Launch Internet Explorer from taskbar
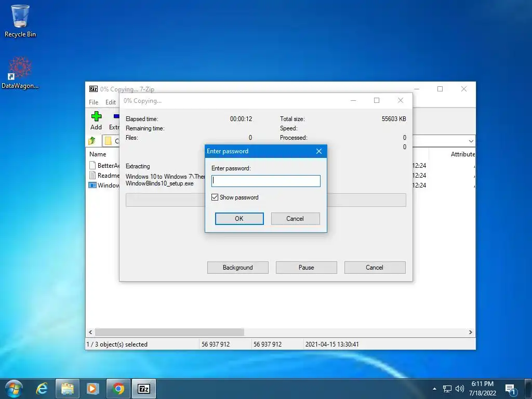 click(42, 389)
